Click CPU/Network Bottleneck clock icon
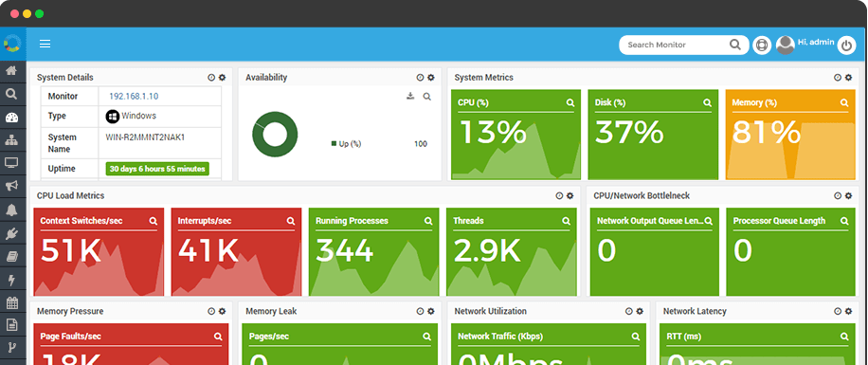 pos(838,195)
